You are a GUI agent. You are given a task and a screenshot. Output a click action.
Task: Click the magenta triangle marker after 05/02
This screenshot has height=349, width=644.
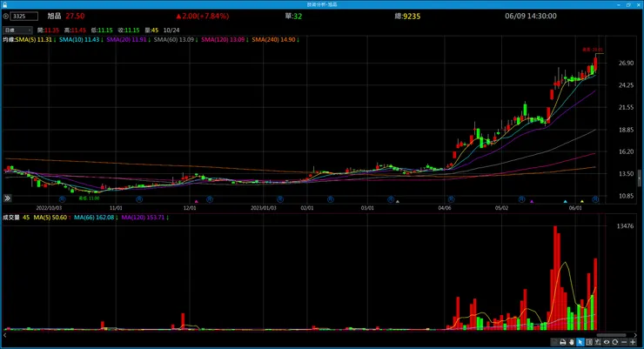coord(532,202)
